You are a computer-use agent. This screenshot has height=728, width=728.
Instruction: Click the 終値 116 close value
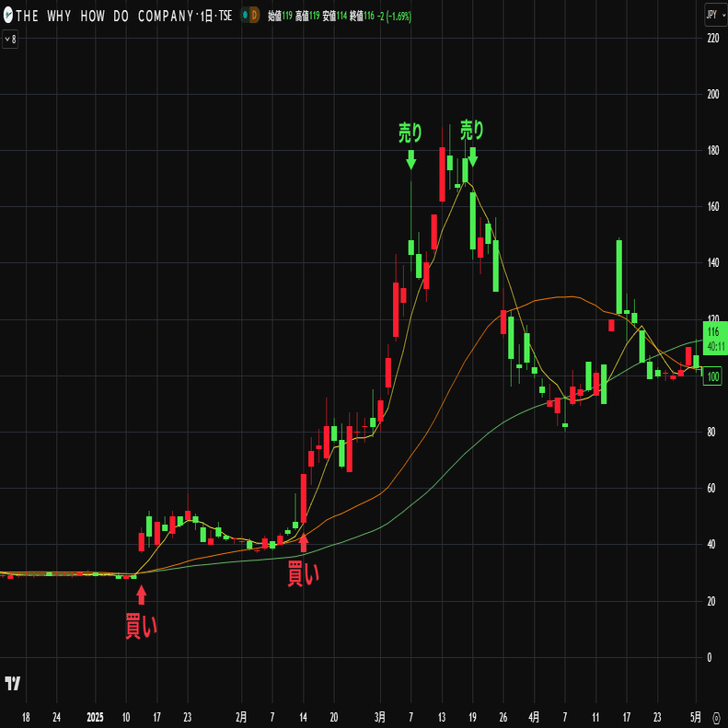click(362, 17)
